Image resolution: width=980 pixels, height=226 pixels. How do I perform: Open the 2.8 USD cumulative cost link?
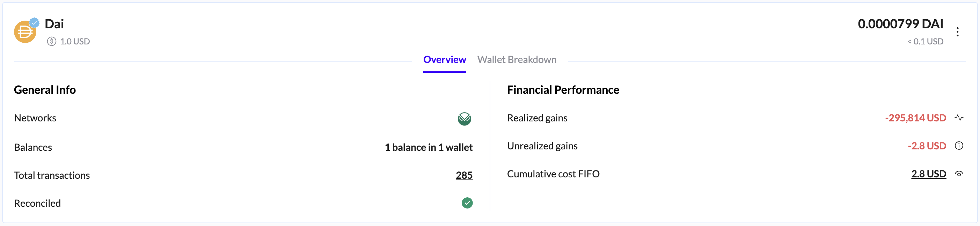928,174
